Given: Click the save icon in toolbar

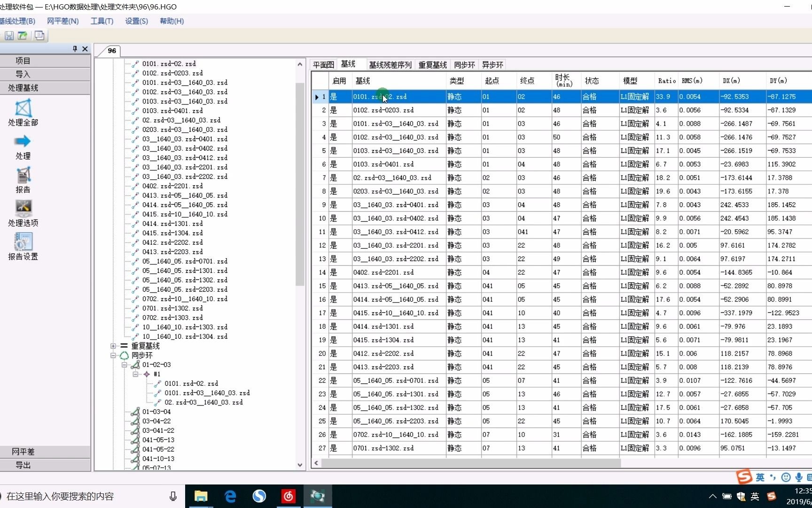Looking at the screenshot, I should point(9,36).
